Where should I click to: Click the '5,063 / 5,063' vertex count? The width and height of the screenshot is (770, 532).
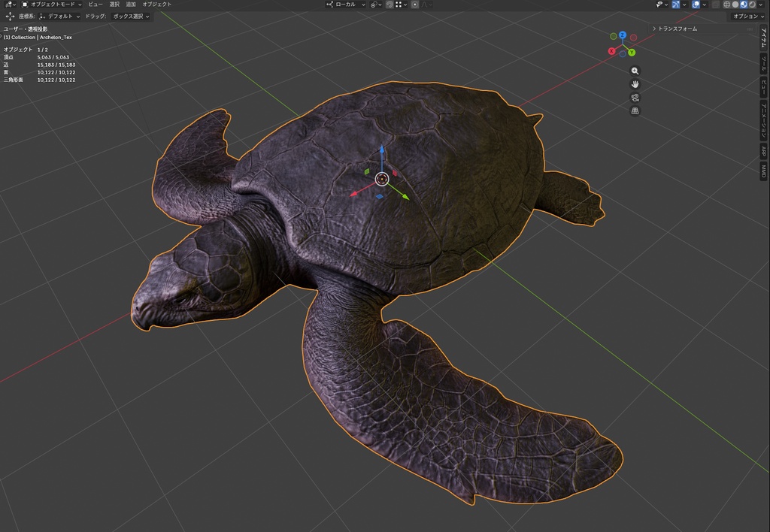(53, 57)
